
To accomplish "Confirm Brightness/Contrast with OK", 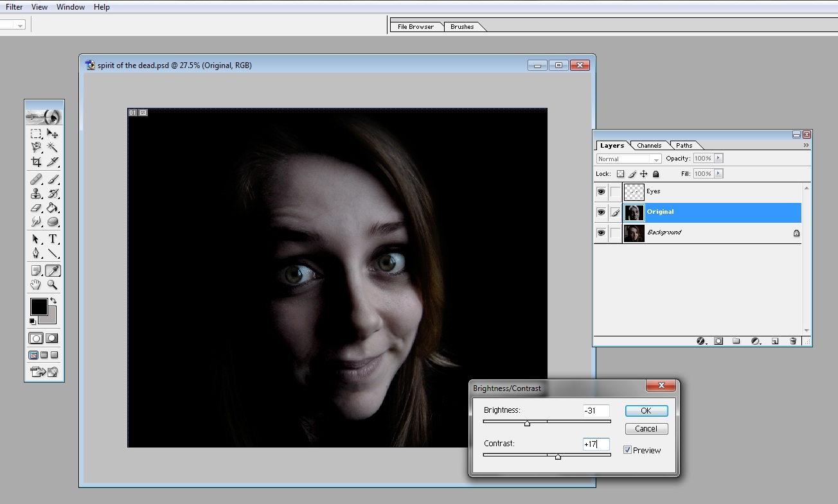I will point(646,411).
